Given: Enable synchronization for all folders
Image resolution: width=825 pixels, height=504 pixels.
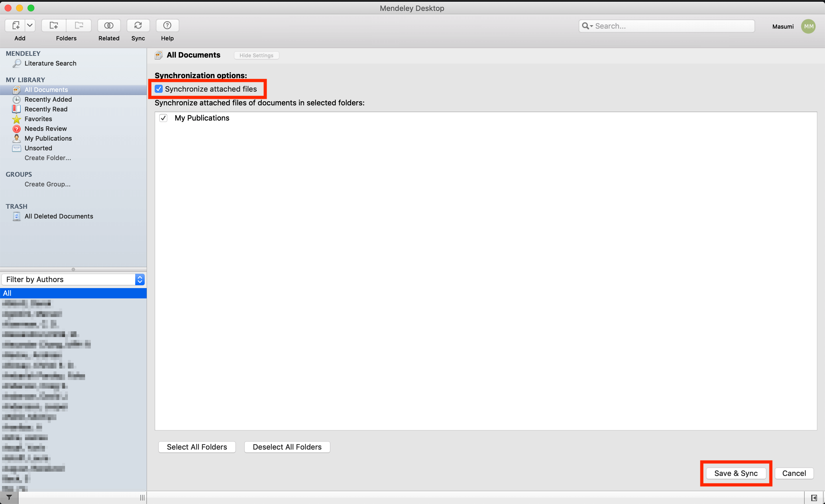Looking at the screenshot, I should [x=197, y=447].
